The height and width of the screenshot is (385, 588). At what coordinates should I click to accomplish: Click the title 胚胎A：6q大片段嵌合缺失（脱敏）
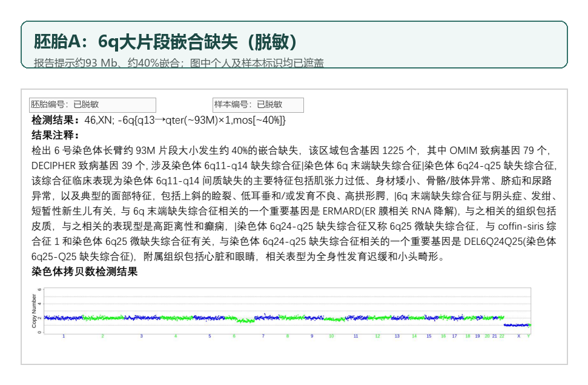(165, 41)
